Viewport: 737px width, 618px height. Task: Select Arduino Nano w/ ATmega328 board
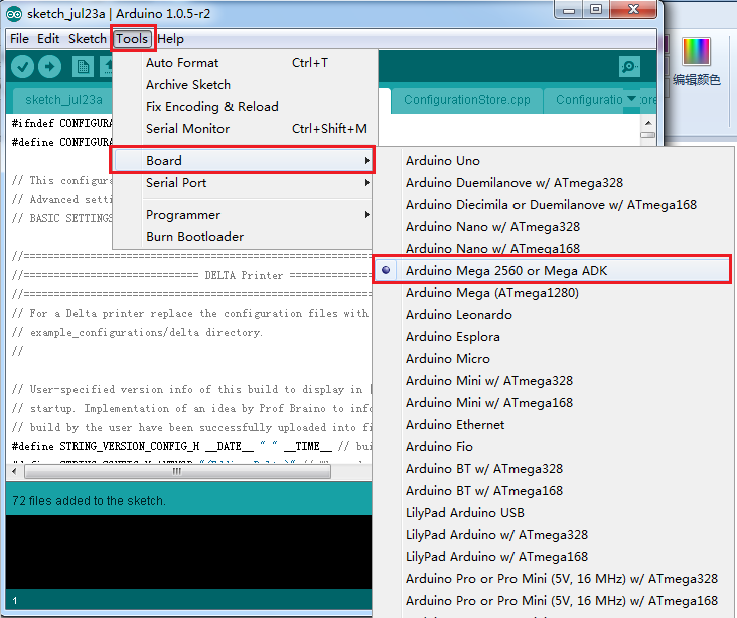coord(552,227)
